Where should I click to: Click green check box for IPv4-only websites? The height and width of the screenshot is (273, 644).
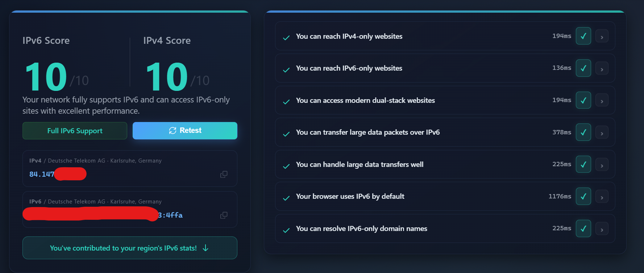click(583, 36)
